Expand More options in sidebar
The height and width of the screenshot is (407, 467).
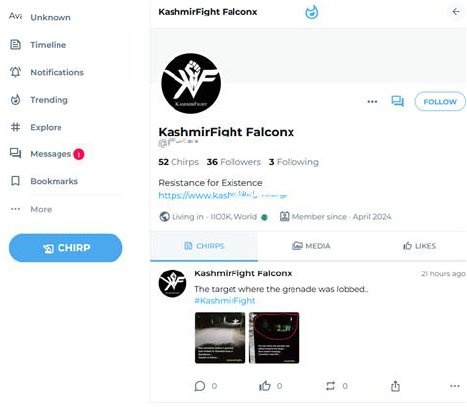[x=31, y=209]
